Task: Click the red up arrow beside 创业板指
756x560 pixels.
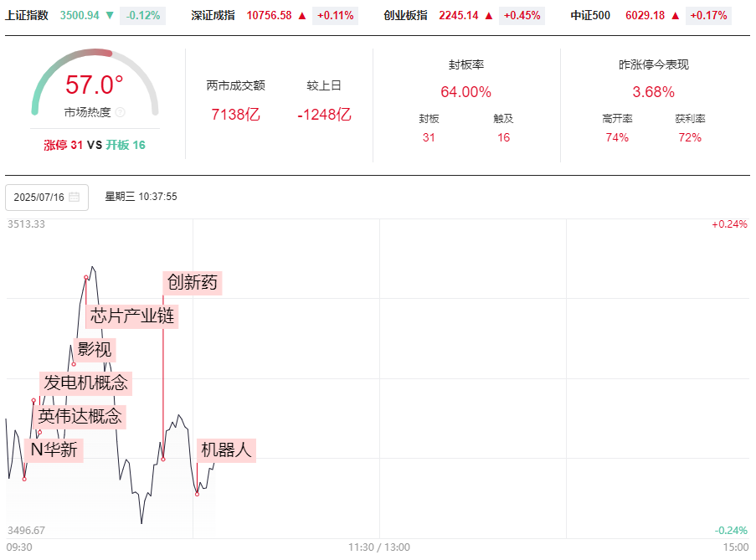Action: [x=489, y=15]
